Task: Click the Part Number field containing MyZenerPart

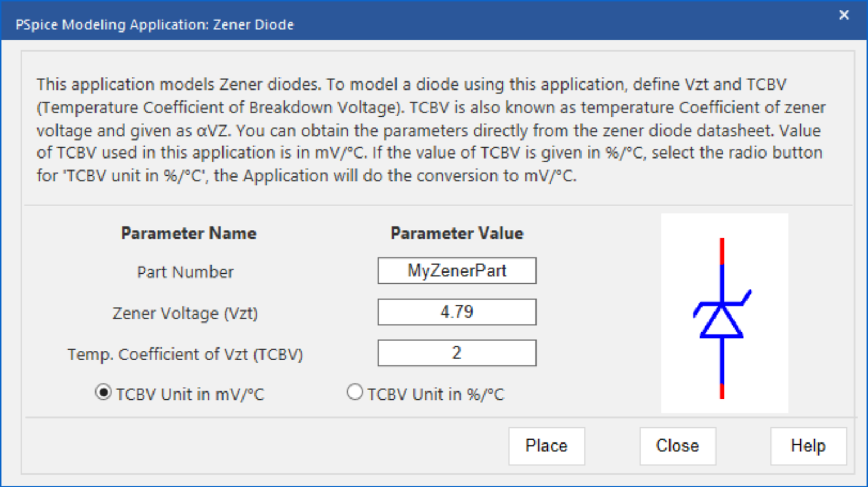Action: pyautogui.click(x=457, y=271)
